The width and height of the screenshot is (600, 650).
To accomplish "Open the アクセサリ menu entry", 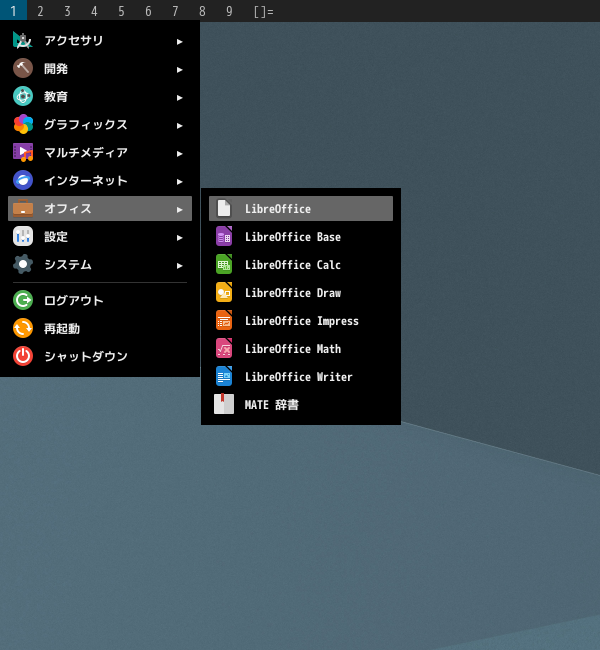I will point(100,41).
